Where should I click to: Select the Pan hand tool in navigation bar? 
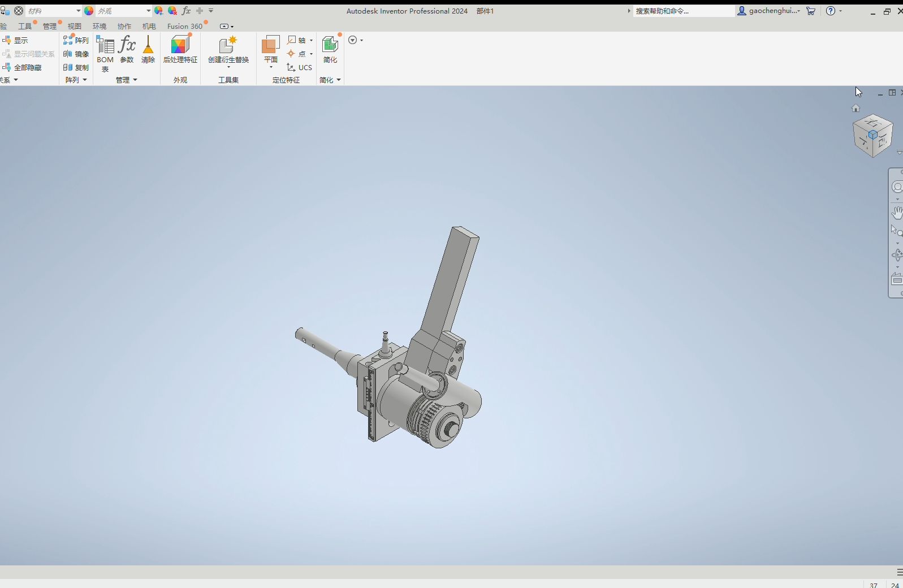897,213
